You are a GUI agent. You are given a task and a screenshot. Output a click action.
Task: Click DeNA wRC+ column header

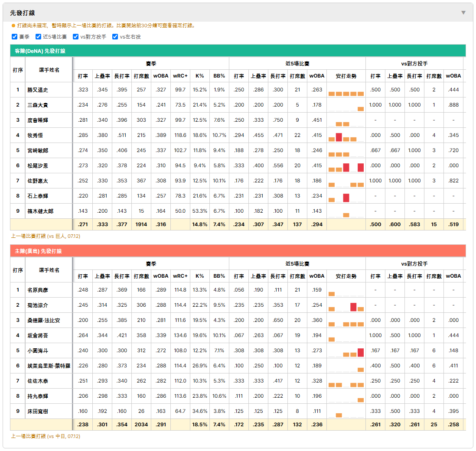click(180, 76)
